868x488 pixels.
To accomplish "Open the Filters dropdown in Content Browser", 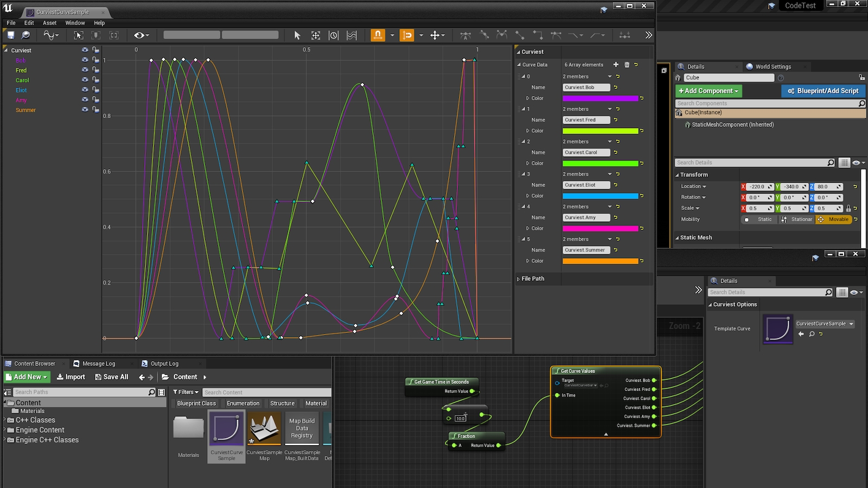I will coord(186,392).
